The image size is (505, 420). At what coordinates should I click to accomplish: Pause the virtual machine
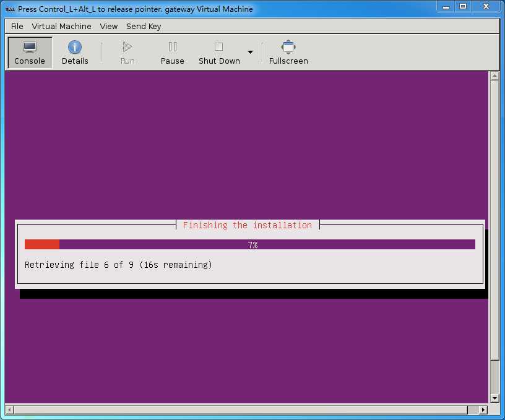click(x=172, y=53)
